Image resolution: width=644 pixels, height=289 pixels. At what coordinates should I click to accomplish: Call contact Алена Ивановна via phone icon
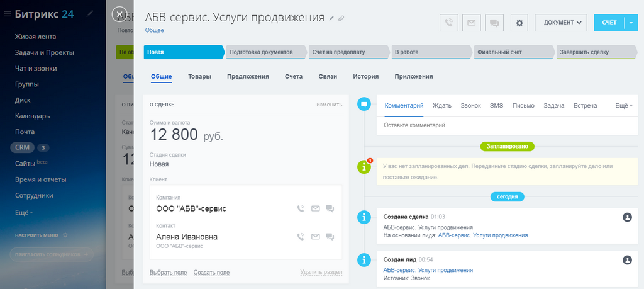pos(301,236)
